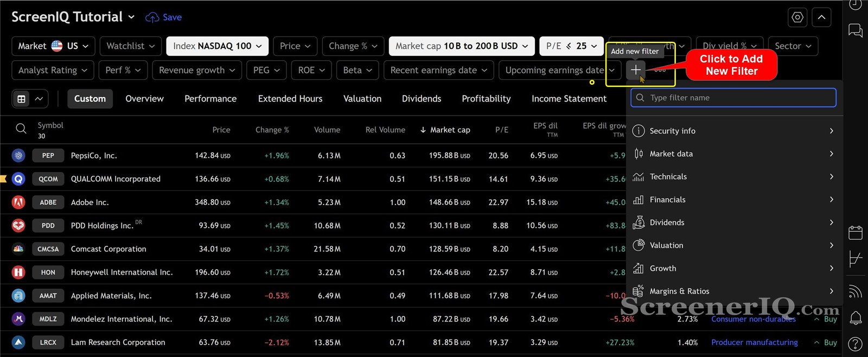Open Upcoming earnings date filter

click(x=560, y=71)
